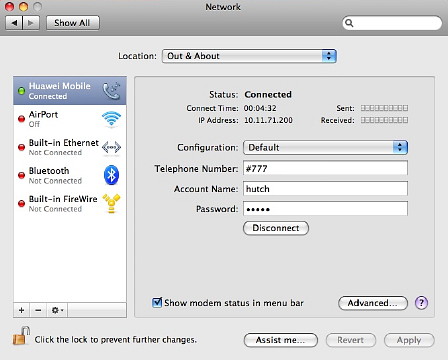The image size is (448, 360).
Task: Click the AirPort Wi-Fi icon
Action: pos(111,119)
